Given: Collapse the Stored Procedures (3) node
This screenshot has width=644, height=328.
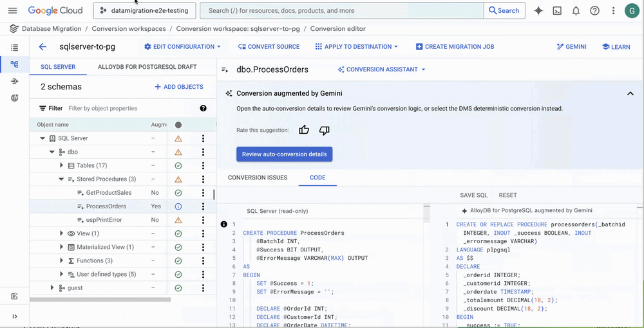Looking at the screenshot, I should coord(61,179).
